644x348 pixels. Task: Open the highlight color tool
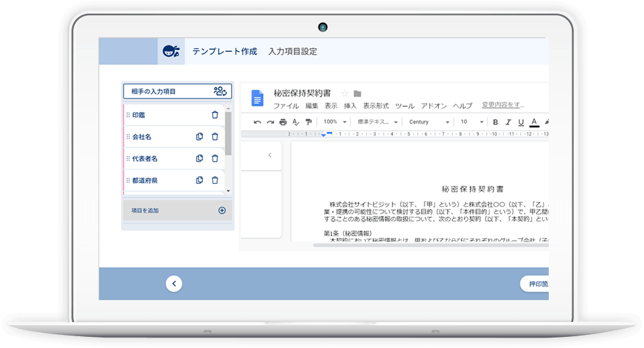pos(546,122)
